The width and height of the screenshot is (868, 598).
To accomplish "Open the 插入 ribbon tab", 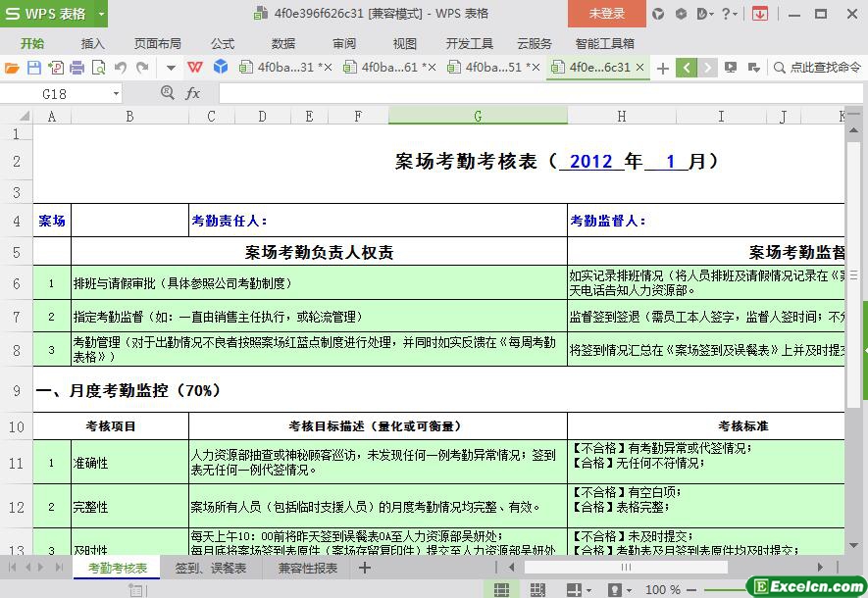I will click(x=92, y=43).
